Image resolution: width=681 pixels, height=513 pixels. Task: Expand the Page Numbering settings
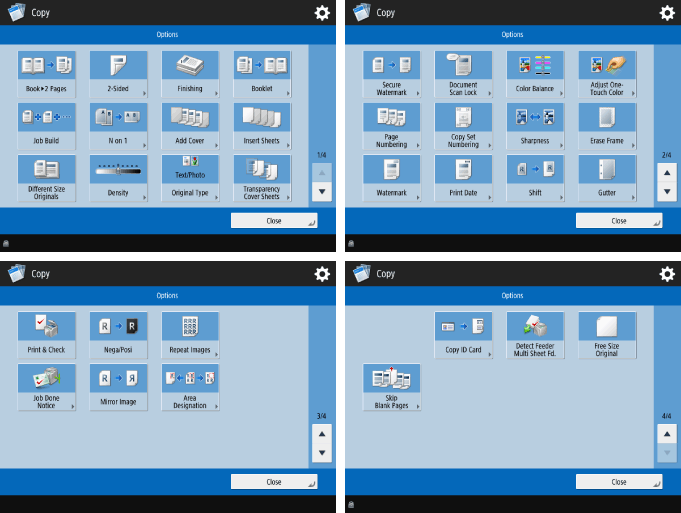(x=391, y=125)
